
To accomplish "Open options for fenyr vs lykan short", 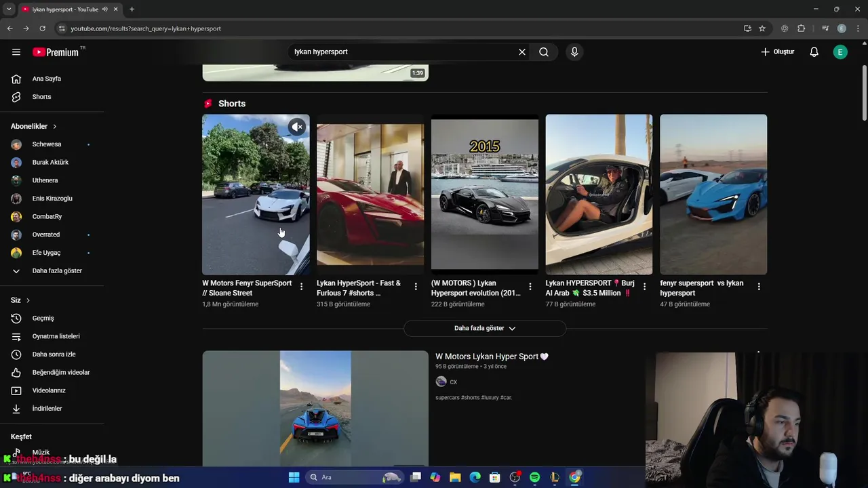I will coord(759,287).
